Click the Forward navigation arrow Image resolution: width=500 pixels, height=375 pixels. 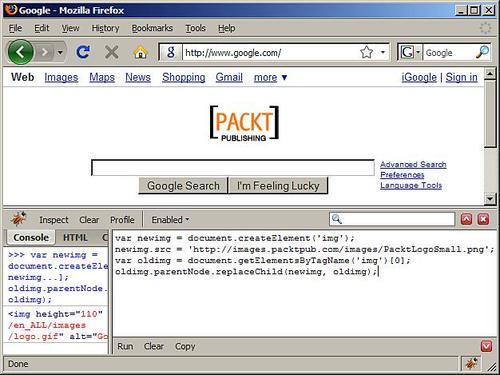click(44, 52)
